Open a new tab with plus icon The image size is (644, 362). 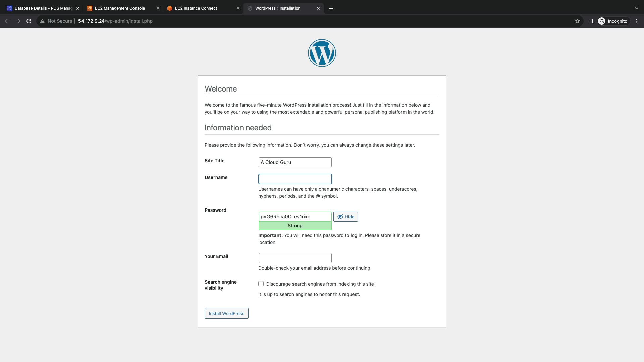pyautogui.click(x=331, y=8)
